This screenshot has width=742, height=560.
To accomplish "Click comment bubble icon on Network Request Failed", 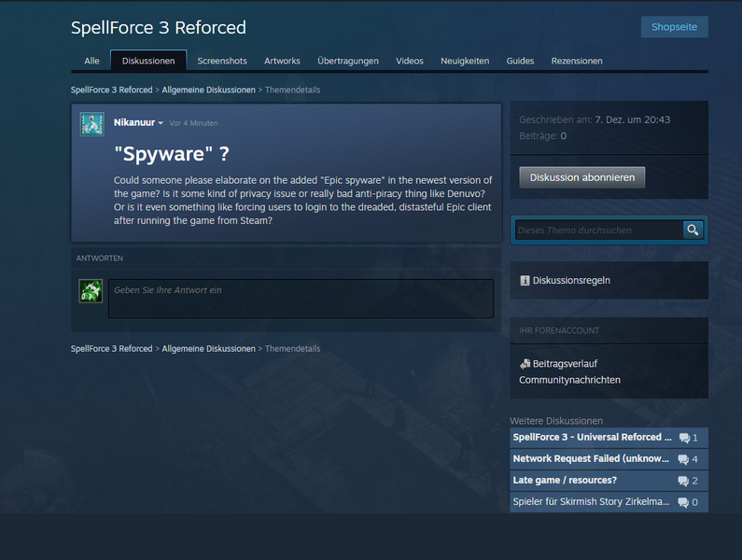I will click(x=684, y=459).
